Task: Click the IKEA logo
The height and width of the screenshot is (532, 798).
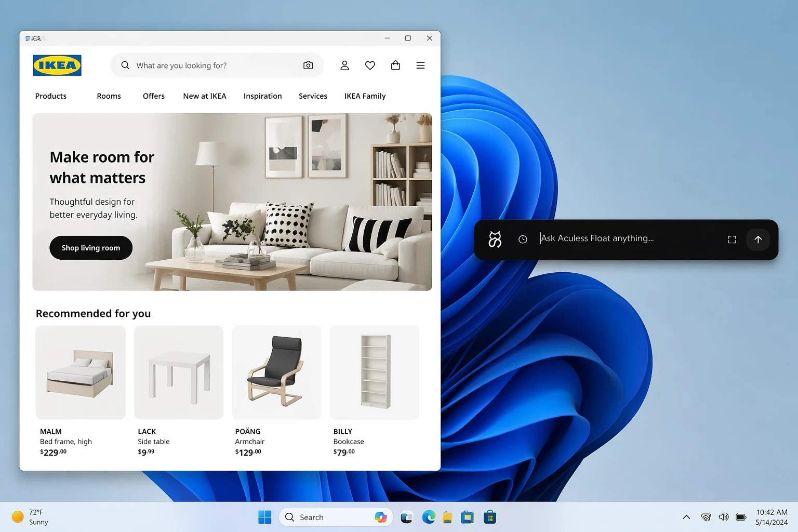Action: [x=57, y=65]
